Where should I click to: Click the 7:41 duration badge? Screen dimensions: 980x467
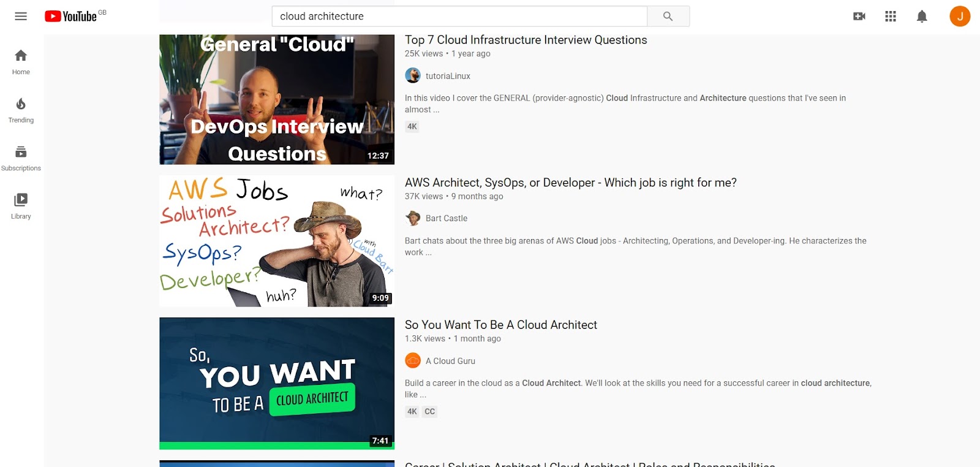pyautogui.click(x=380, y=441)
